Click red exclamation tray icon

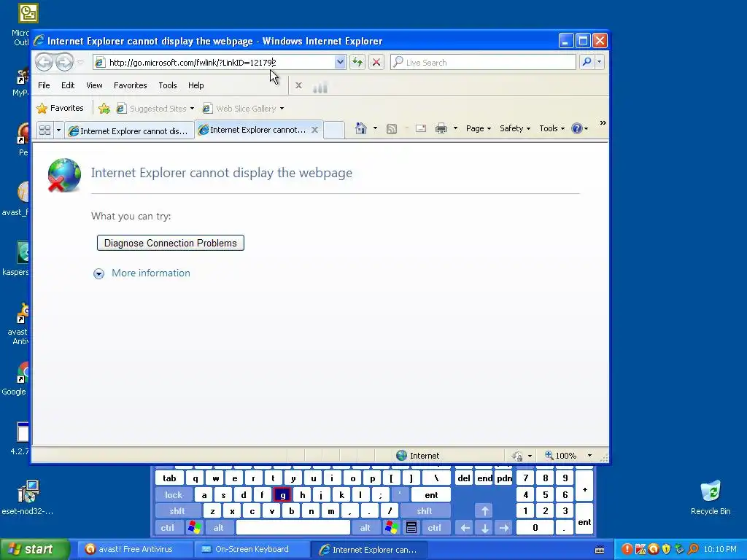[627, 549]
